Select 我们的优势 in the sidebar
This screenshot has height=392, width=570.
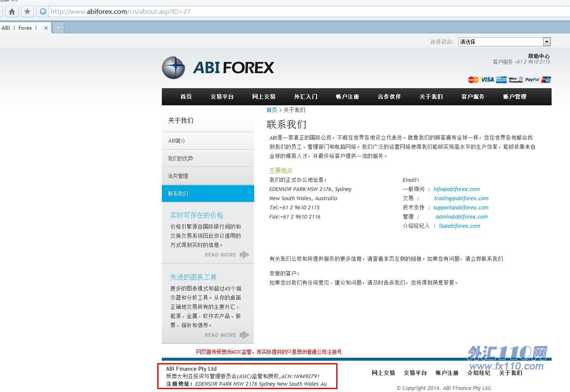(x=208, y=158)
